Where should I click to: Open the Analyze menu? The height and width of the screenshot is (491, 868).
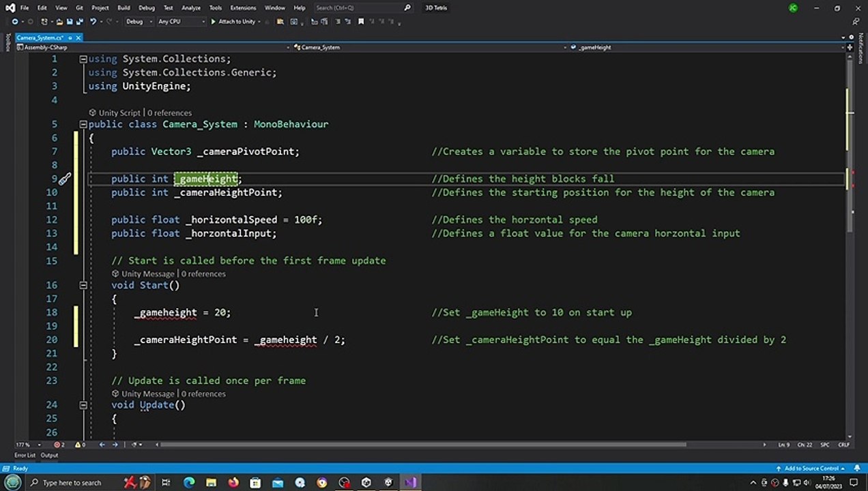191,8
